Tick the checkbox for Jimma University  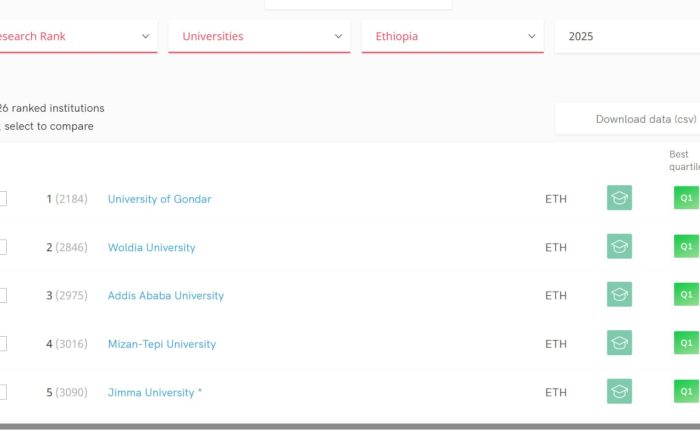coord(2,392)
